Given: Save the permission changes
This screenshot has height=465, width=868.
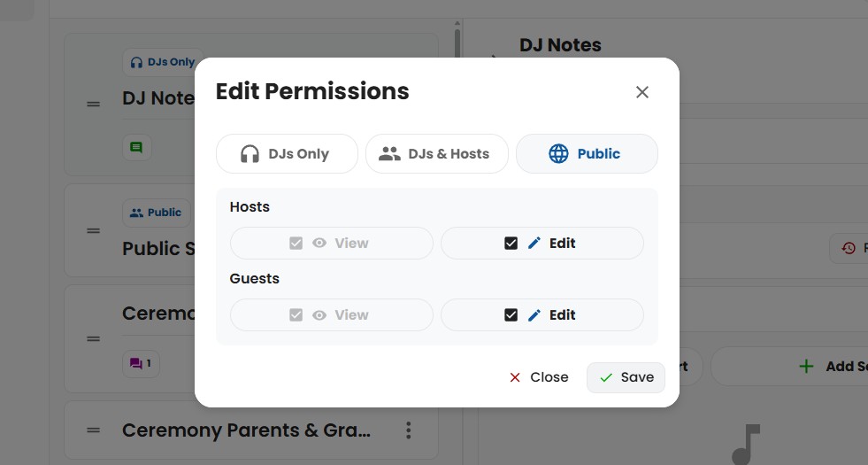Looking at the screenshot, I should [x=626, y=377].
